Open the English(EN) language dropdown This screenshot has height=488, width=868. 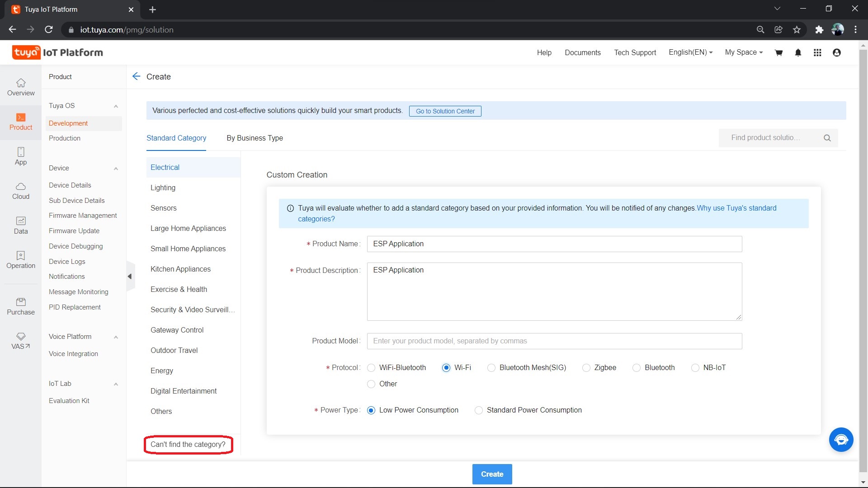pyautogui.click(x=690, y=52)
